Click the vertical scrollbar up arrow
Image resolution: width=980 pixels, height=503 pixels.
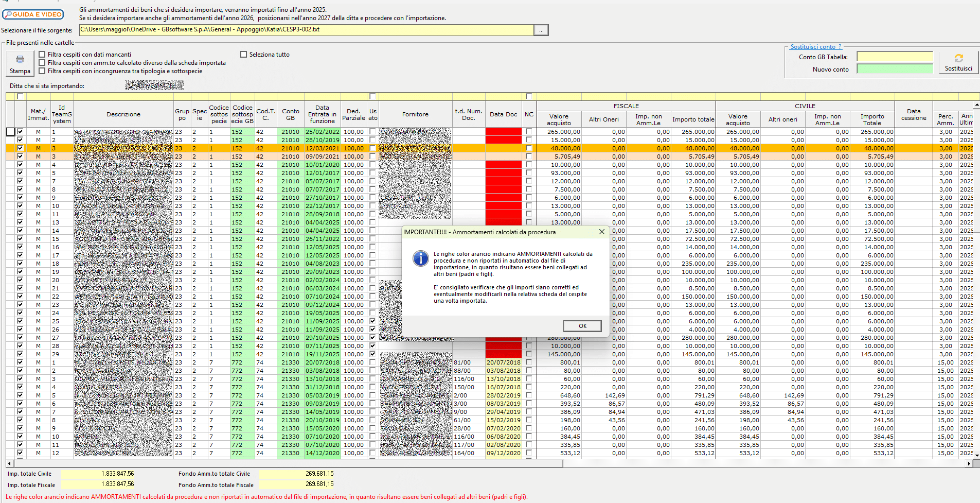(976, 105)
